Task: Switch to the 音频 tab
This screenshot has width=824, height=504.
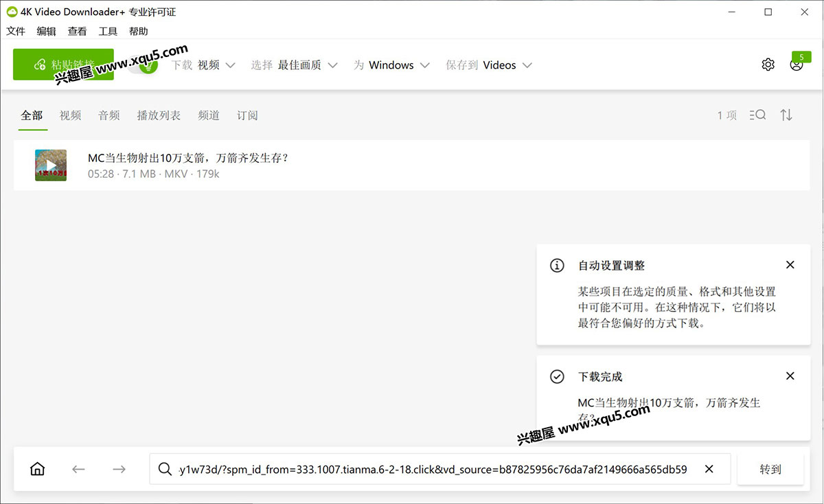Action: pos(108,115)
